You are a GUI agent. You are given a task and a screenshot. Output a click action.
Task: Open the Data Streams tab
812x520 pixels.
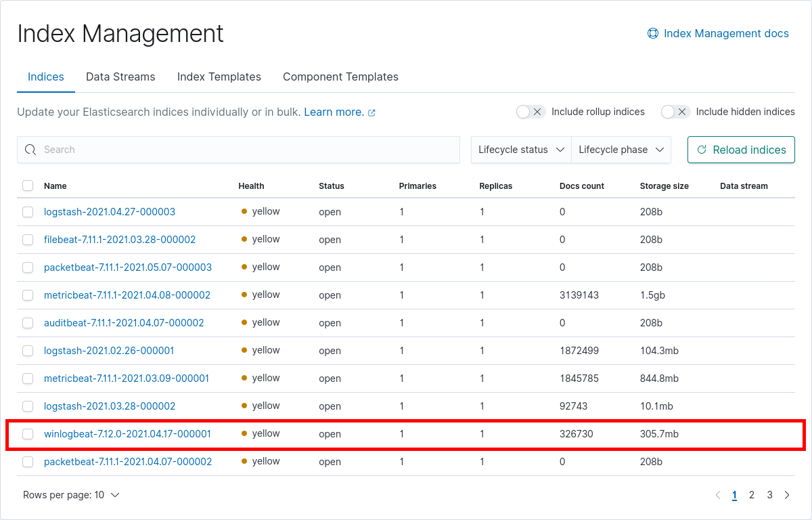(x=120, y=77)
